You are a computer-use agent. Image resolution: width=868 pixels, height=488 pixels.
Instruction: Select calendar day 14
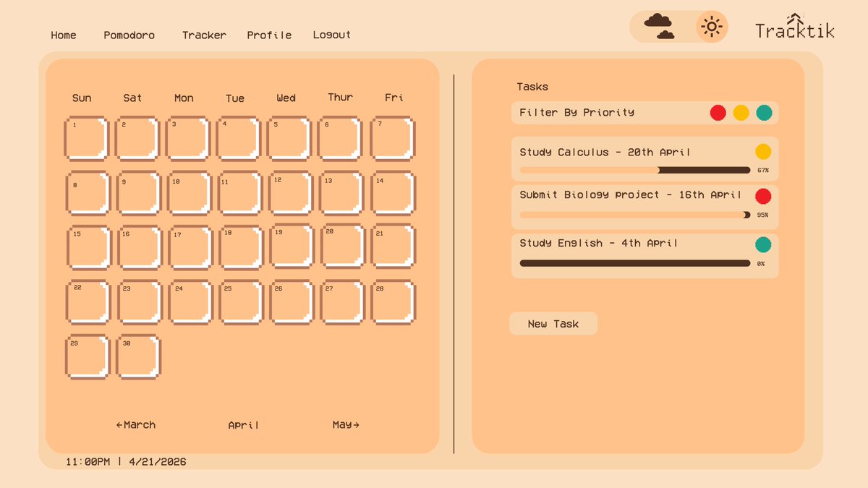[393, 193]
